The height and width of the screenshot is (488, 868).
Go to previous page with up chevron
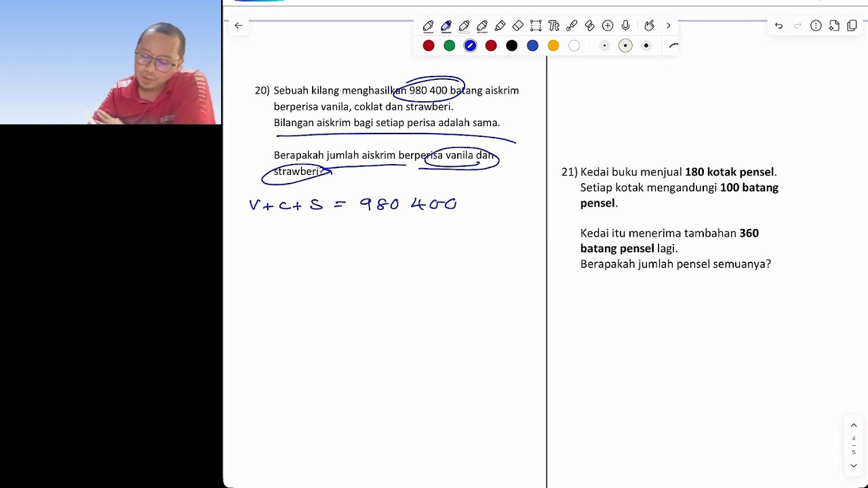coord(854,426)
